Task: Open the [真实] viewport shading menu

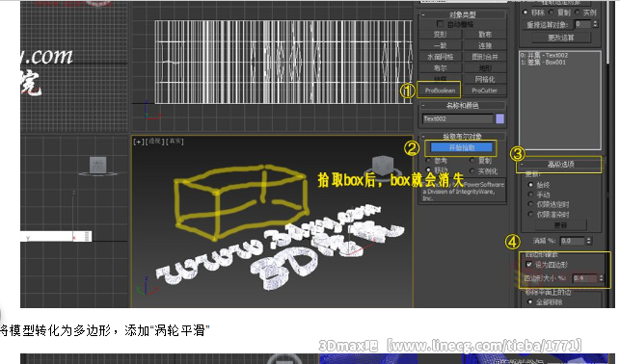Action: pyautogui.click(x=175, y=142)
